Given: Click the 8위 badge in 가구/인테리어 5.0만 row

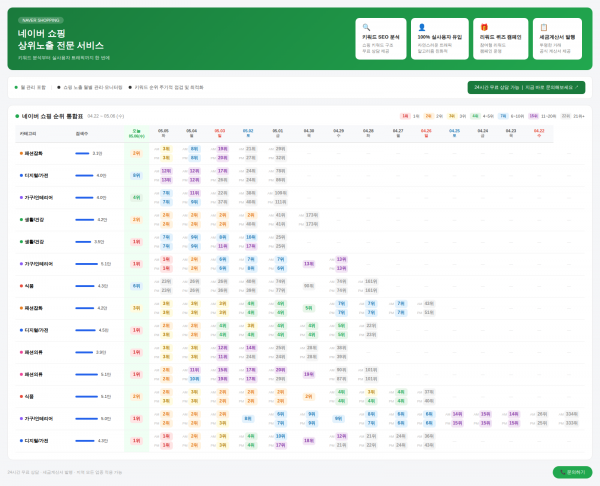Looking at the screenshot, I should pos(248,419).
